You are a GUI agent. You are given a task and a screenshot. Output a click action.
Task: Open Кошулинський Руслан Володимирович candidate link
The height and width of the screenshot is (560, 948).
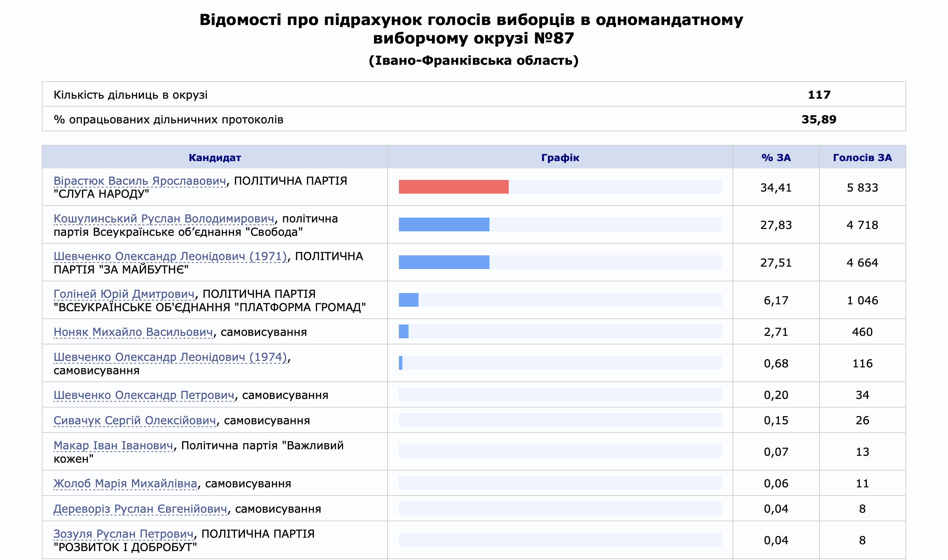(x=164, y=219)
